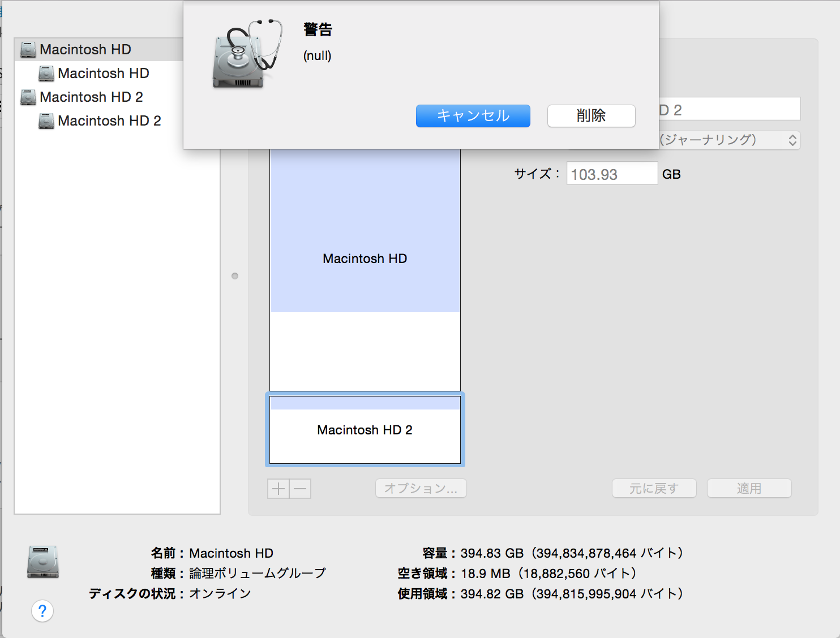Image resolution: width=840 pixels, height=638 pixels.
Task: Confirm deletion with the 削除 button
Action: pyautogui.click(x=592, y=116)
